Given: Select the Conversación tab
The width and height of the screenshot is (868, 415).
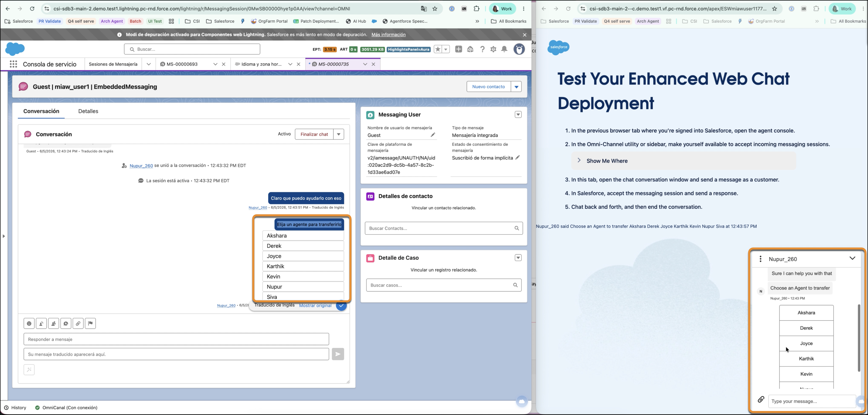Looking at the screenshot, I should point(41,111).
